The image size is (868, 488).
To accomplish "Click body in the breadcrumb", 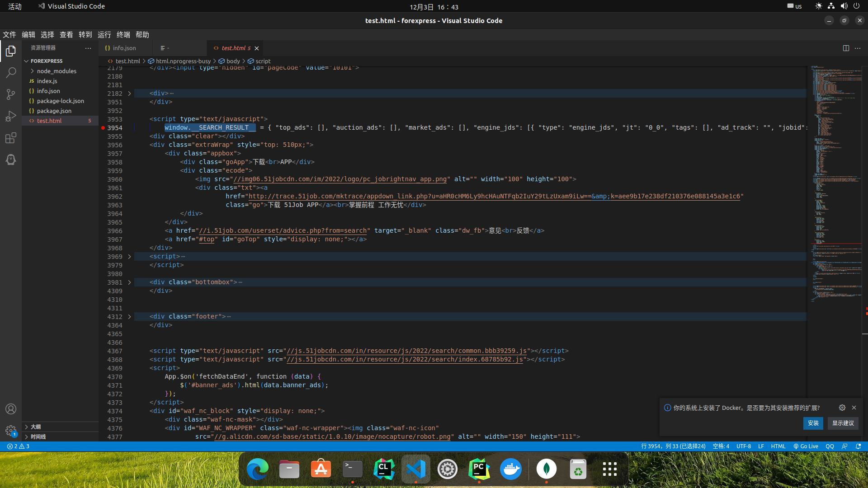I will pyautogui.click(x=229, y=61).
